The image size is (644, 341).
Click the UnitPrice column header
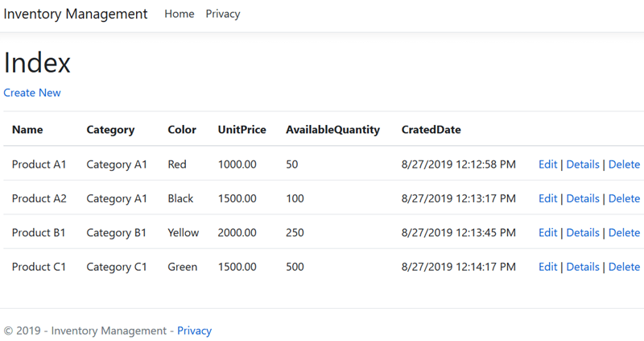[242, 130]
